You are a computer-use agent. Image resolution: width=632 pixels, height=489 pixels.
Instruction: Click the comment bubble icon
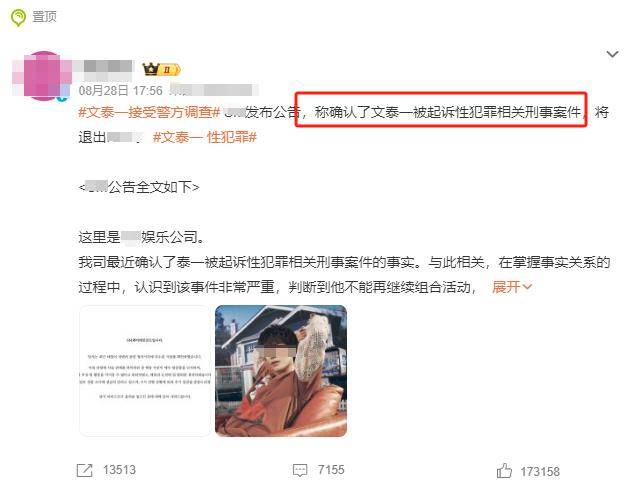[300, 470]
